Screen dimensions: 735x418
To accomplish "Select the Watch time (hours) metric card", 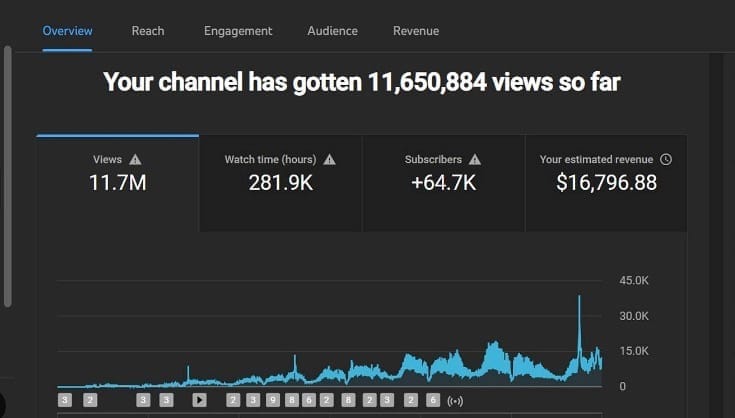I will point(280,183).
